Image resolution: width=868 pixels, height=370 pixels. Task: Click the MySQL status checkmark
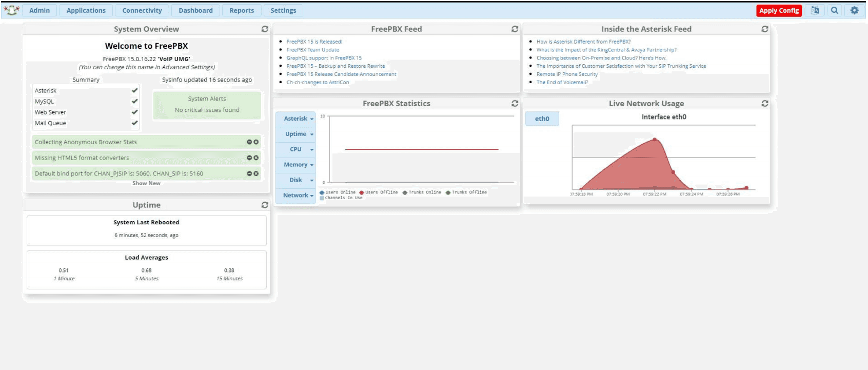[134, 101]
